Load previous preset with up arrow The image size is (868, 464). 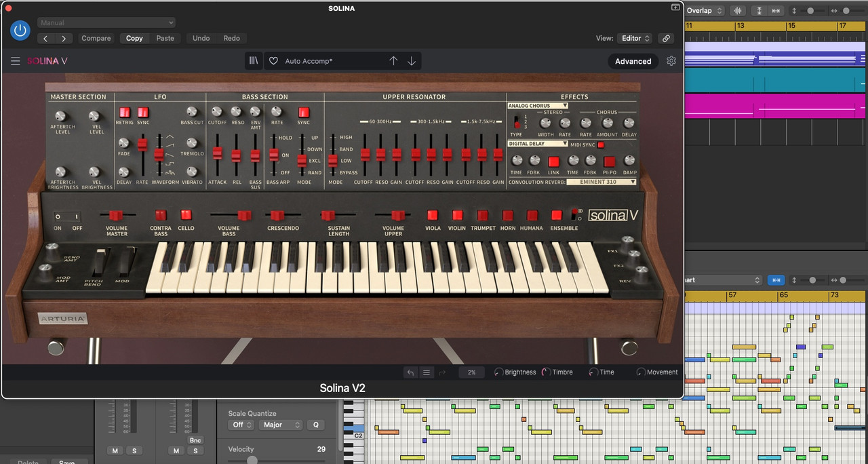(x=393, y=61)
